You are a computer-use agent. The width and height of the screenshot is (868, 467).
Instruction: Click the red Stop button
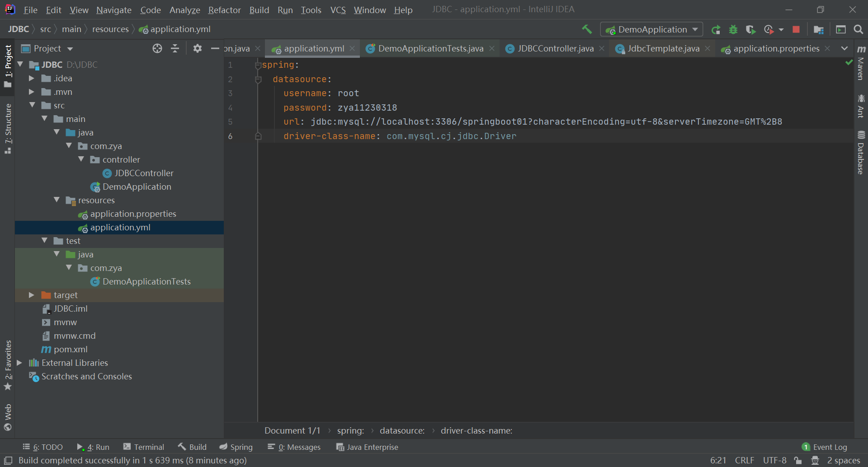point(796,29)
